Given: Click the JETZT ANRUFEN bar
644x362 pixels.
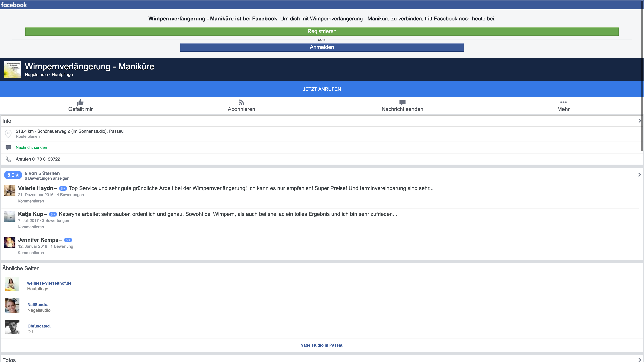Looking at the screenshot, I should (322, 89).
